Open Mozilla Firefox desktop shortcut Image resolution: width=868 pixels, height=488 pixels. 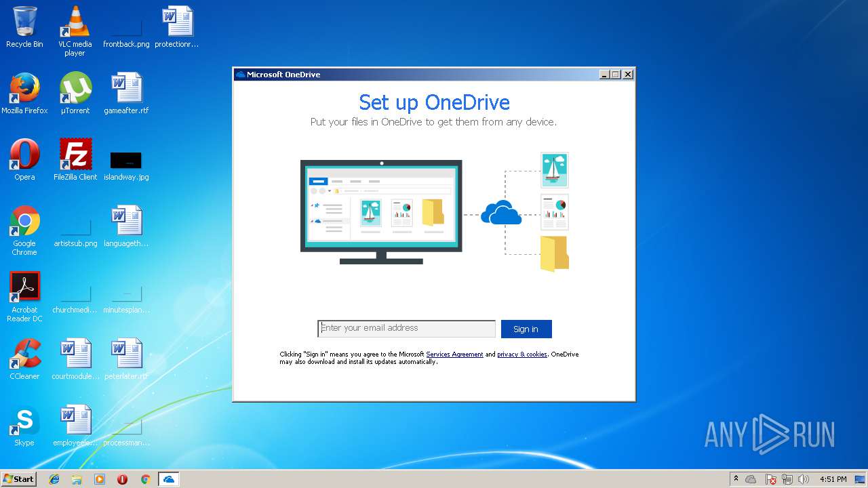[24, 94]
